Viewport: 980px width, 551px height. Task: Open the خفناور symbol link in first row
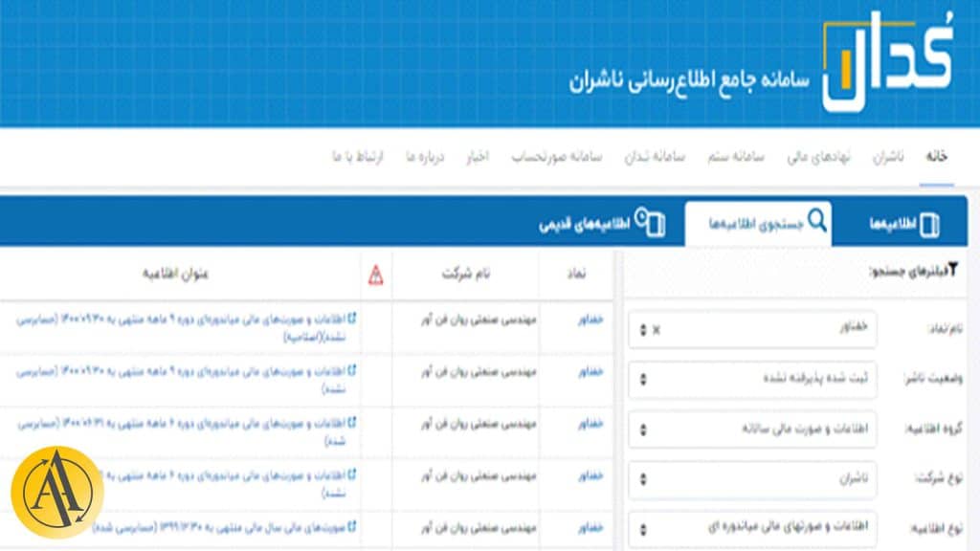pyautogui.click(x=590, y=320)
